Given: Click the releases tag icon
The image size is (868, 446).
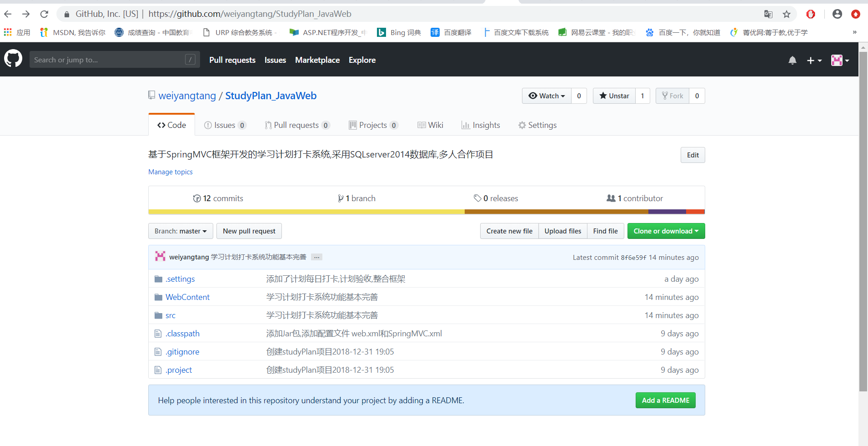Looking at the screenshot, I should click(x=478, y=198).
